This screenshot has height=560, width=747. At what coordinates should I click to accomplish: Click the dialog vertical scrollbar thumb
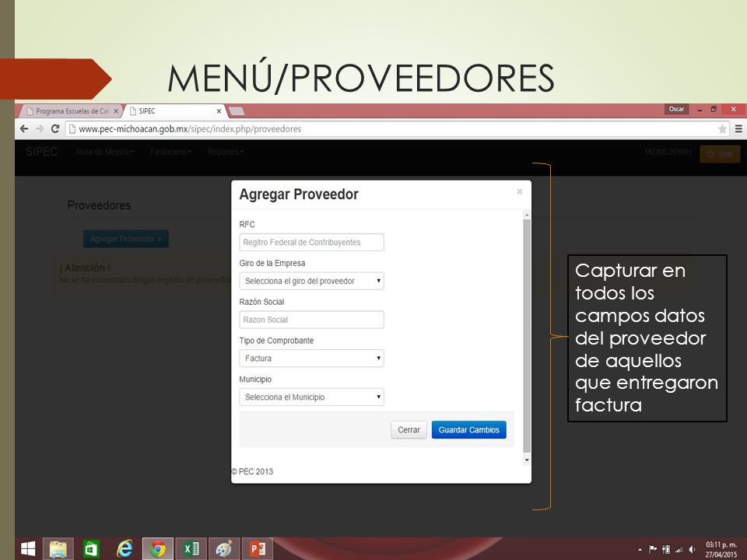pos(527,336)
